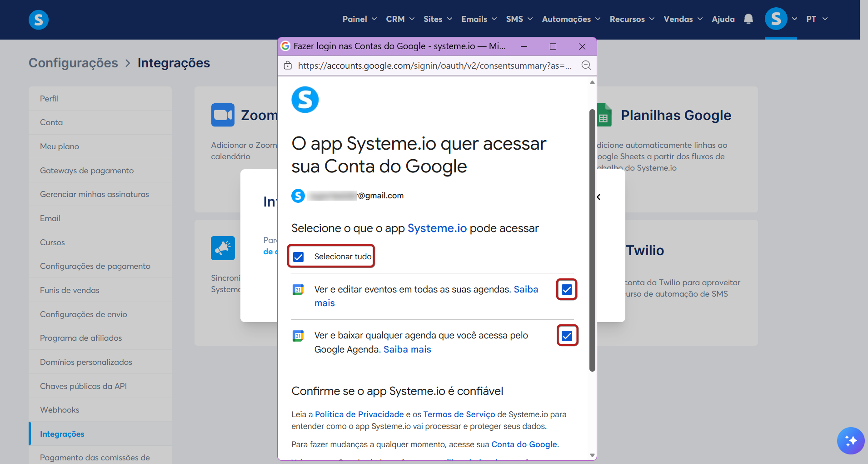The width and height of the screenshot is (868, 464).
Task: Click the Google icon in popup title
Action: coord(285,46)
